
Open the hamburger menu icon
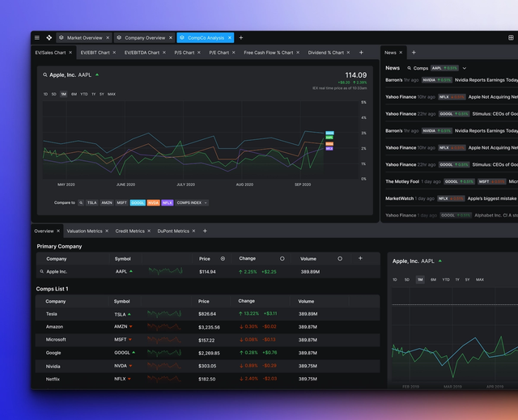[x=37, y=38]
